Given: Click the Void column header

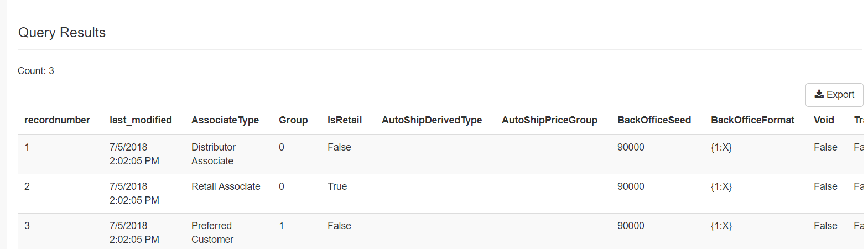Looking at the screenshot, I should (x=824, y=120).
